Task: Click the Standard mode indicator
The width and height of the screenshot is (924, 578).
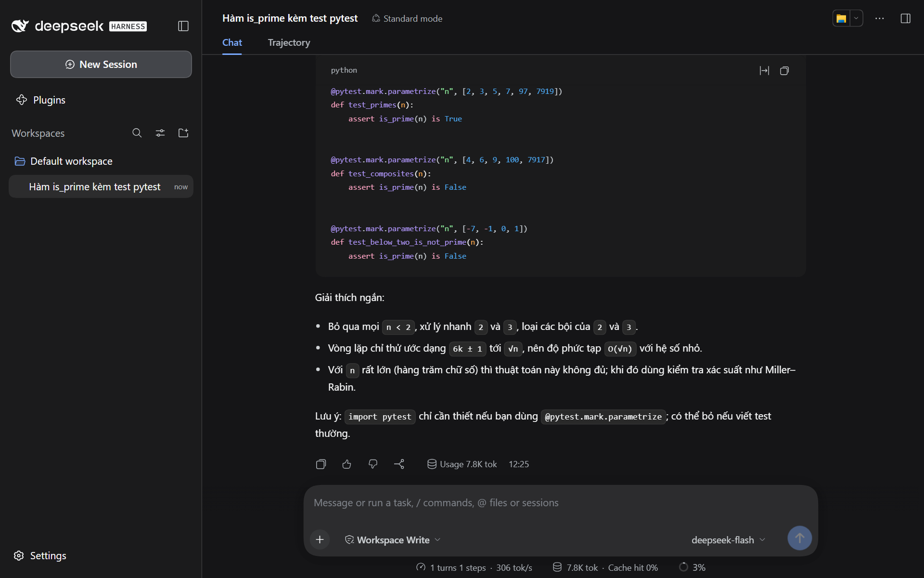Action: click(x=407, y=19)
